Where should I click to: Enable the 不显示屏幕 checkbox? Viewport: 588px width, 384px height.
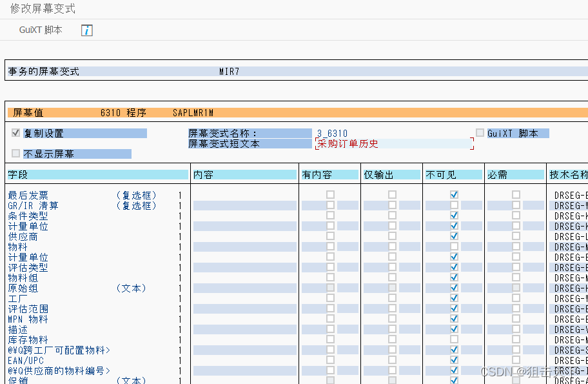pos(14,154)
